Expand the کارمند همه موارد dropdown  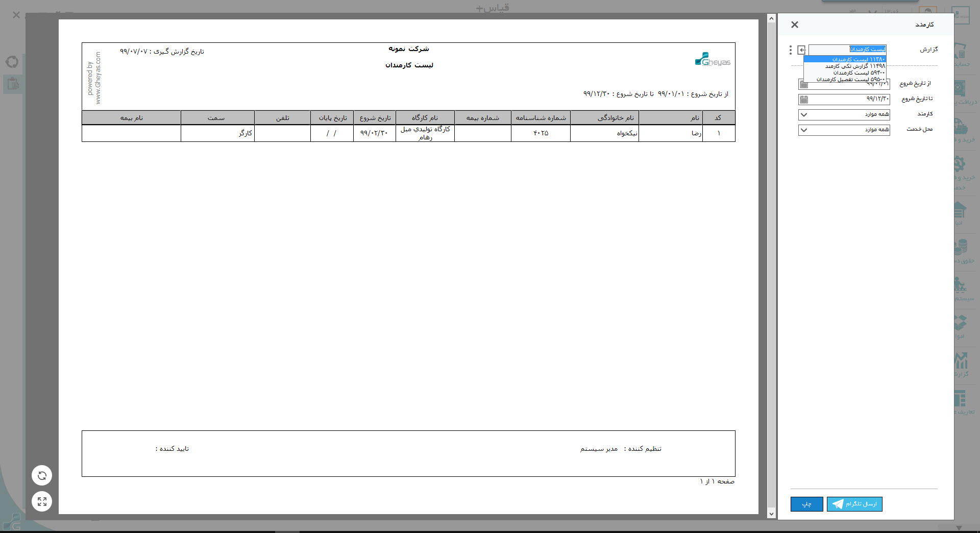803,114
